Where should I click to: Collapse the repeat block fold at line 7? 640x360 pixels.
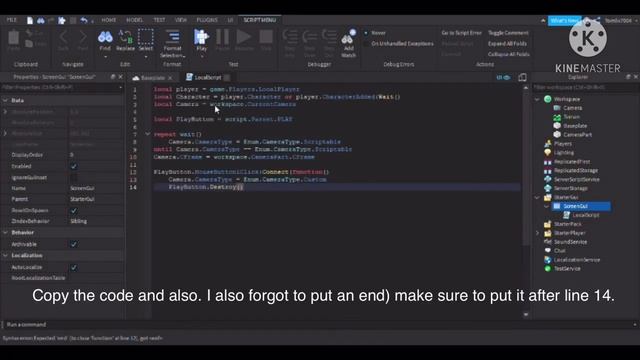[x=147, y=134]
